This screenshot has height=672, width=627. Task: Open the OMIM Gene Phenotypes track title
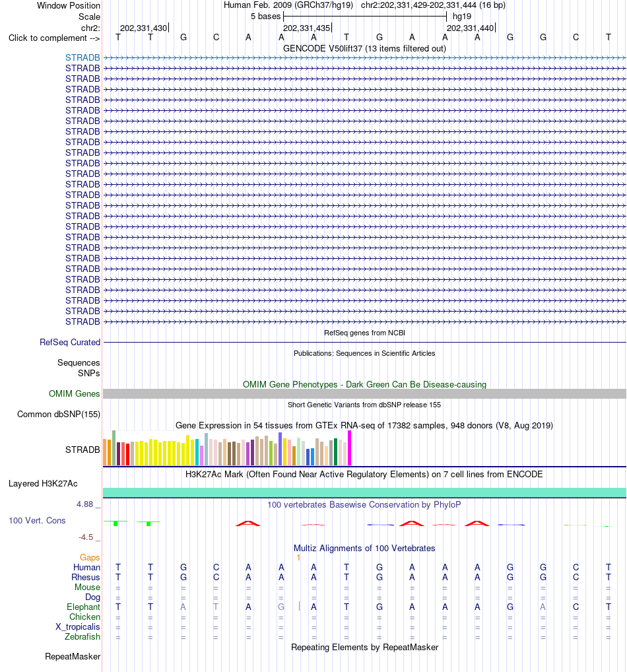364,384
